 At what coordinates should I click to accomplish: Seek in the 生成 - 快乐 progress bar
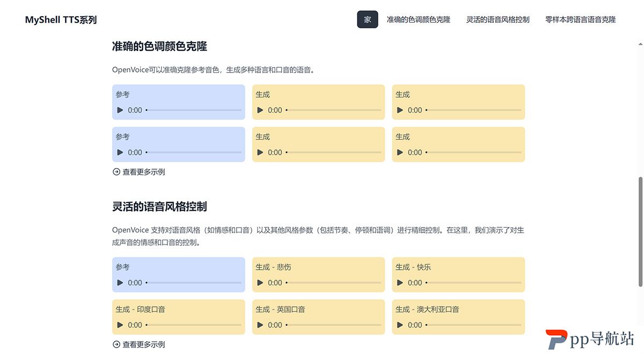click(x=473, y=283)
